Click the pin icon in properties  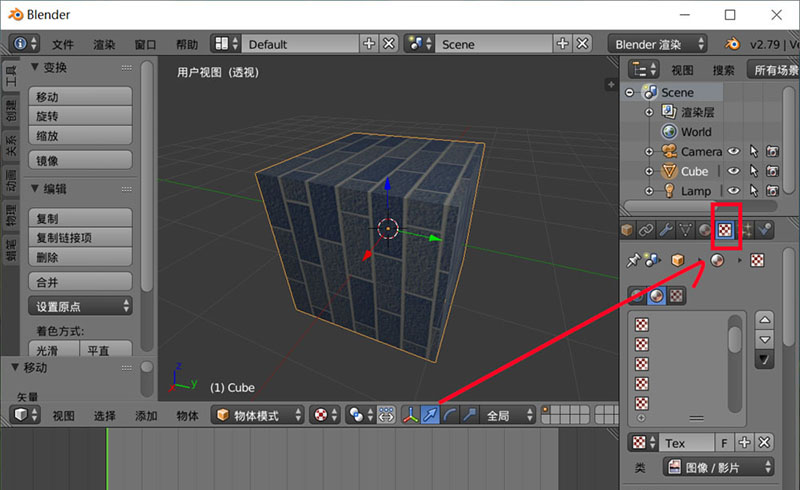[633, 260]
